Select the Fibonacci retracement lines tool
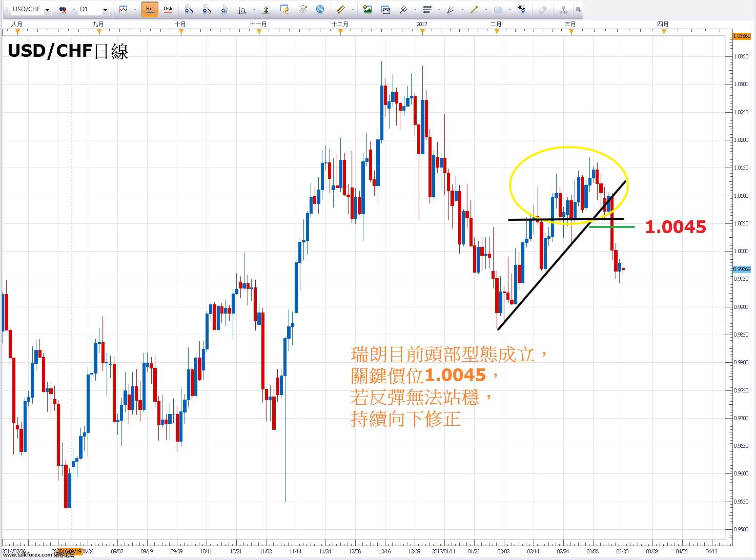 (x=427, y=9)
